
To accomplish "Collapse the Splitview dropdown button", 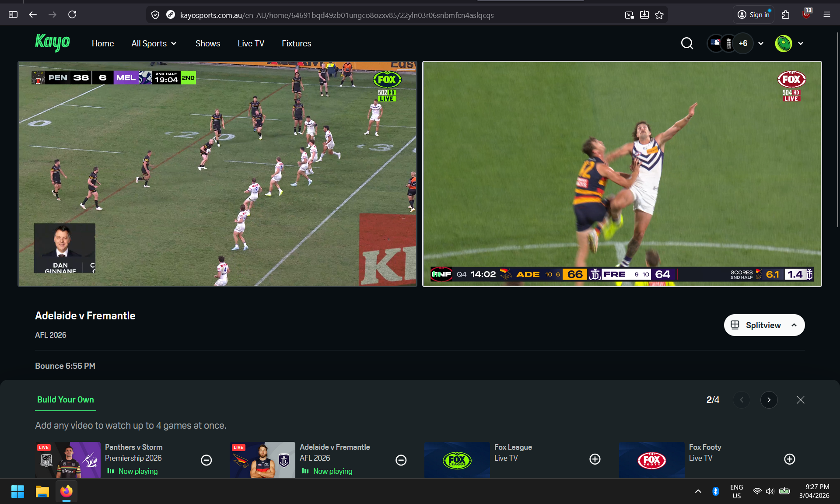I will point(764,325).
